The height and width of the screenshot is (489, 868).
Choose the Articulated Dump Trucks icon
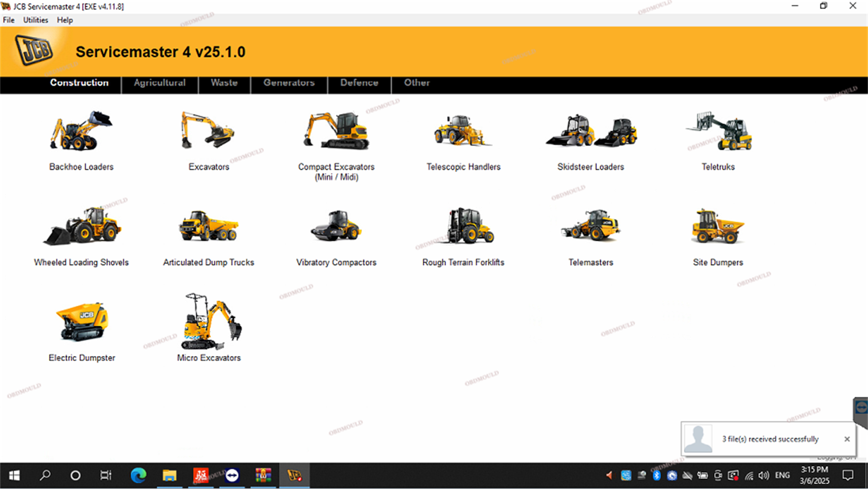(x=209, y=226)
